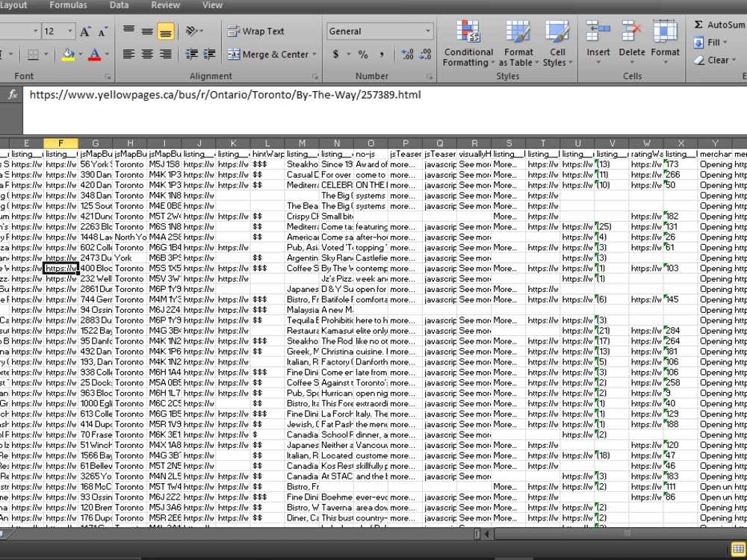Screen dimensions: 747x560
Task: Select column M header
Action: pos(302,143)
